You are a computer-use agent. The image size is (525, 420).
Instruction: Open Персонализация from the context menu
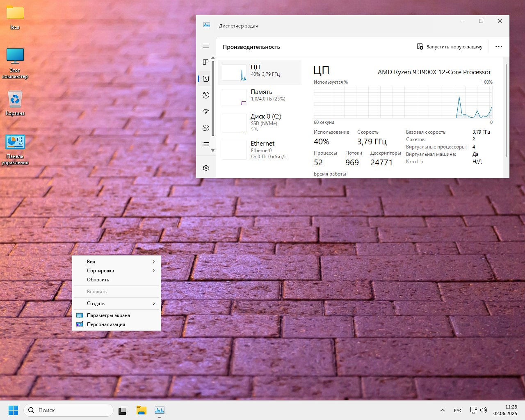106,324
